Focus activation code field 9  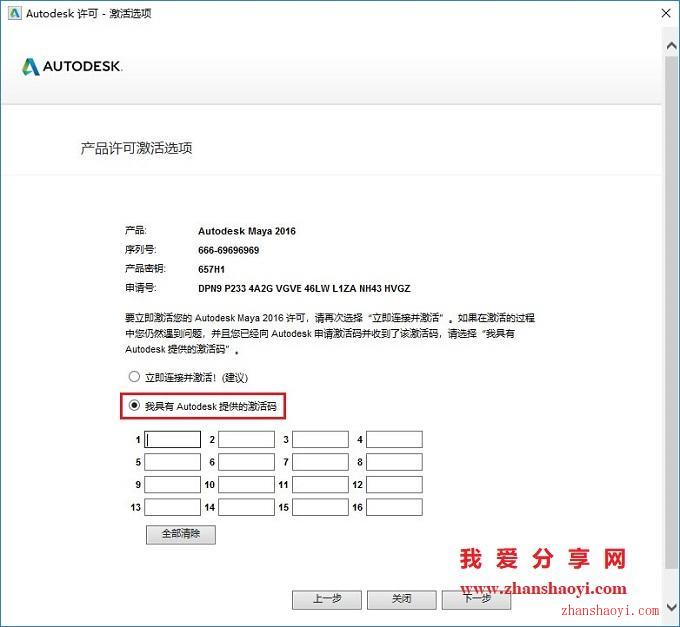point(173,484)
